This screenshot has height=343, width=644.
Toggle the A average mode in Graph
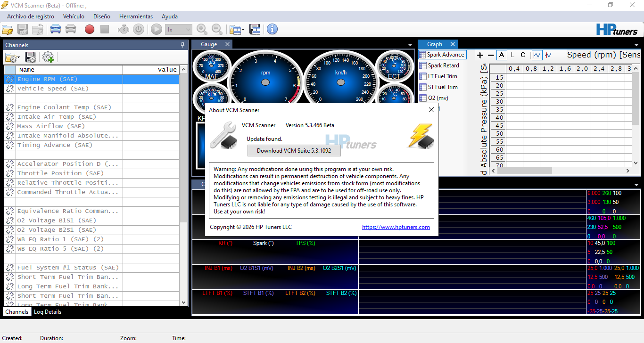502,55
